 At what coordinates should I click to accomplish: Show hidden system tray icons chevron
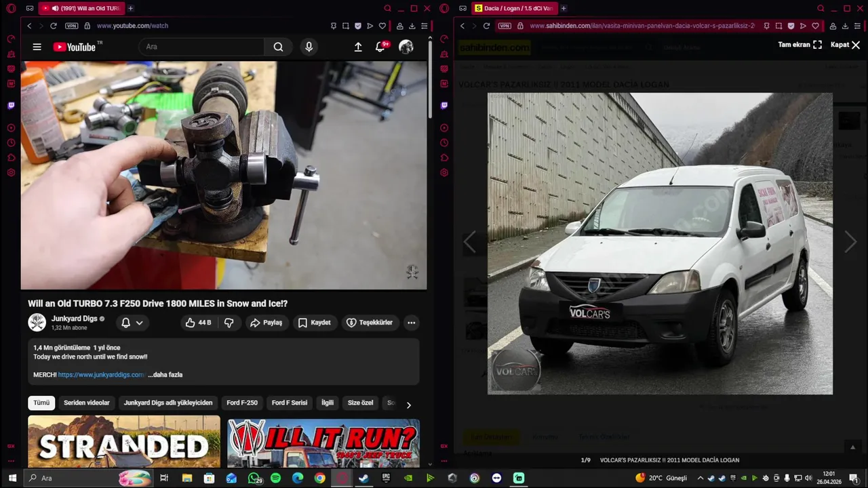701,478
